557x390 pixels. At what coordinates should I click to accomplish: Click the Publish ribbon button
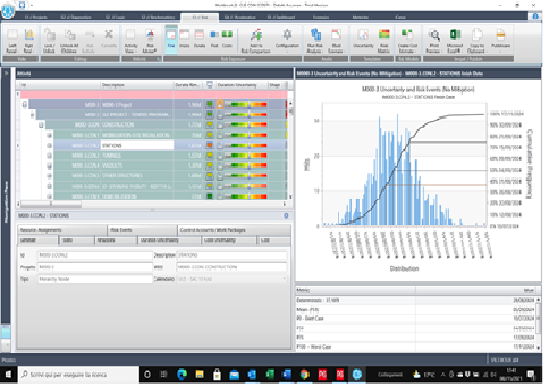(x=501, y=40)
